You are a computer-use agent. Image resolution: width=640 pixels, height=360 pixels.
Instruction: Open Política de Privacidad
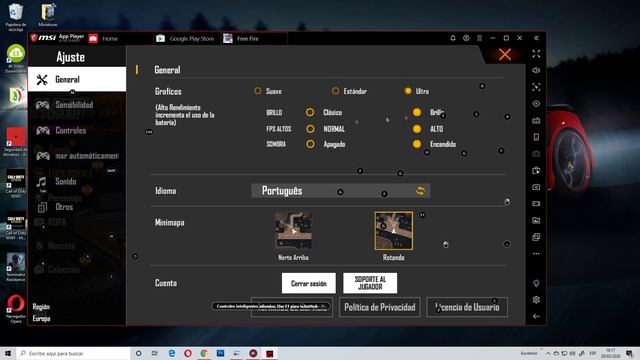coord(380,307)
